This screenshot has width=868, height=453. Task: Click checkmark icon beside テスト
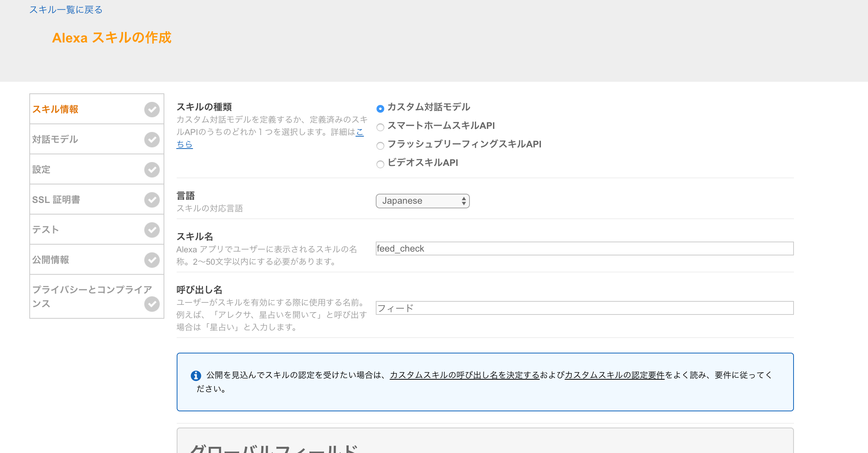[x=152, y=230]
